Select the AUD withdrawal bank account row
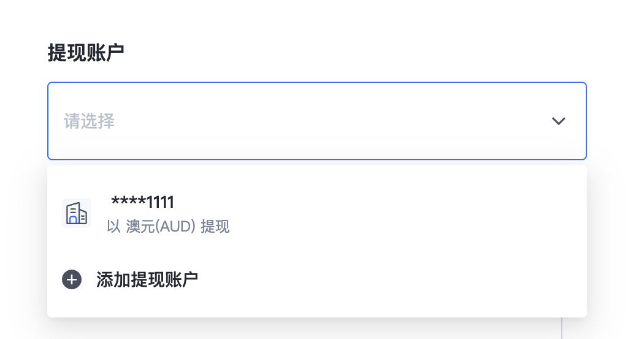 316,214
